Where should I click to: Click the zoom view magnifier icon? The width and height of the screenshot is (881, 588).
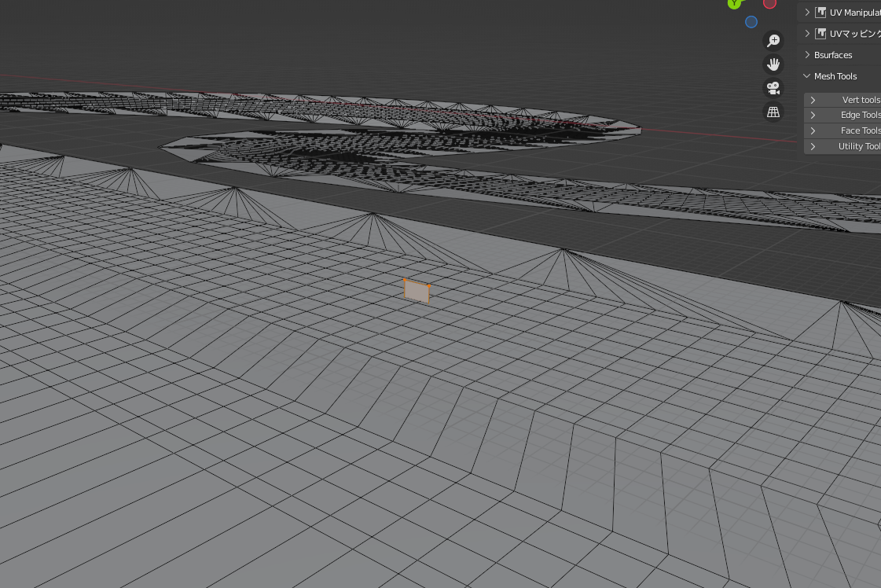coord(773,40)
